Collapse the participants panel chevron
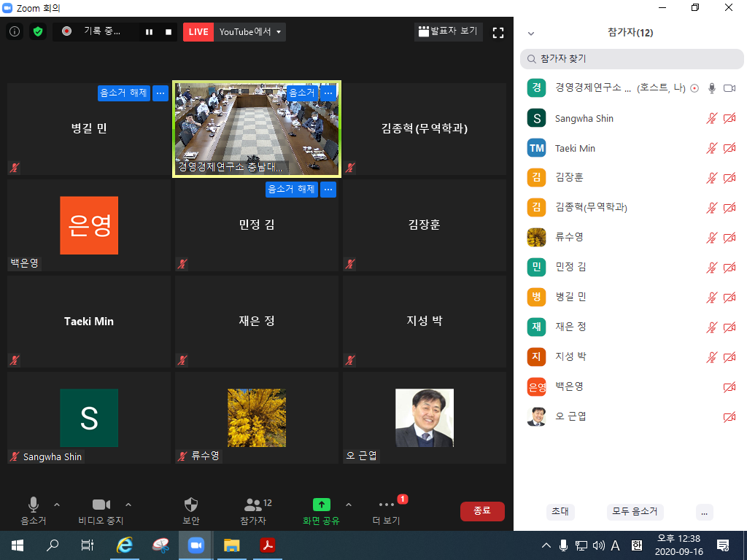The height and width of the screenshot is (560, 747). 531,33
